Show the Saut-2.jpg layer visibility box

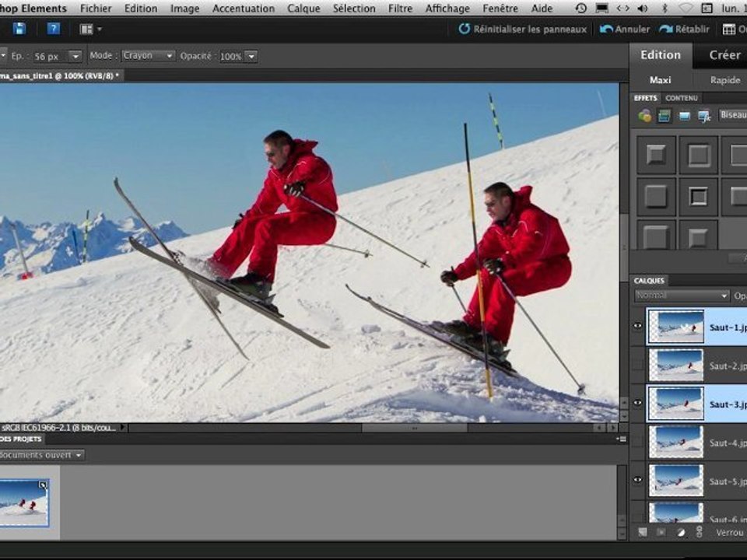(637, 366)
